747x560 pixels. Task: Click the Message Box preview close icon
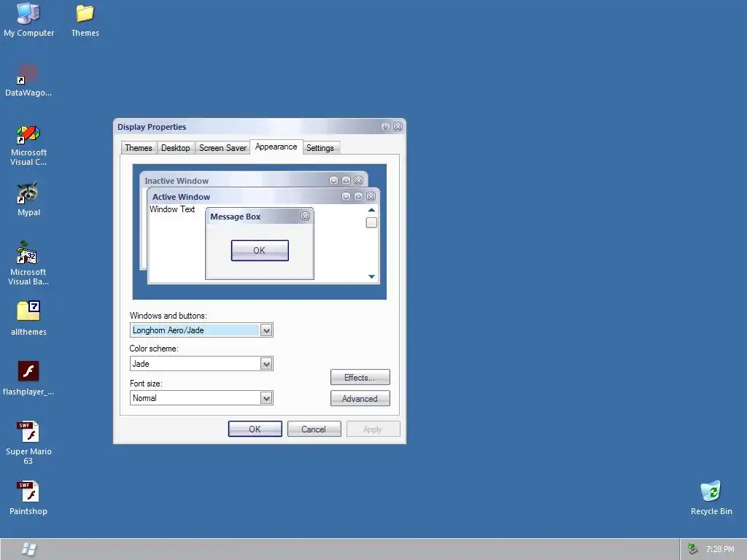click(306, 216)
